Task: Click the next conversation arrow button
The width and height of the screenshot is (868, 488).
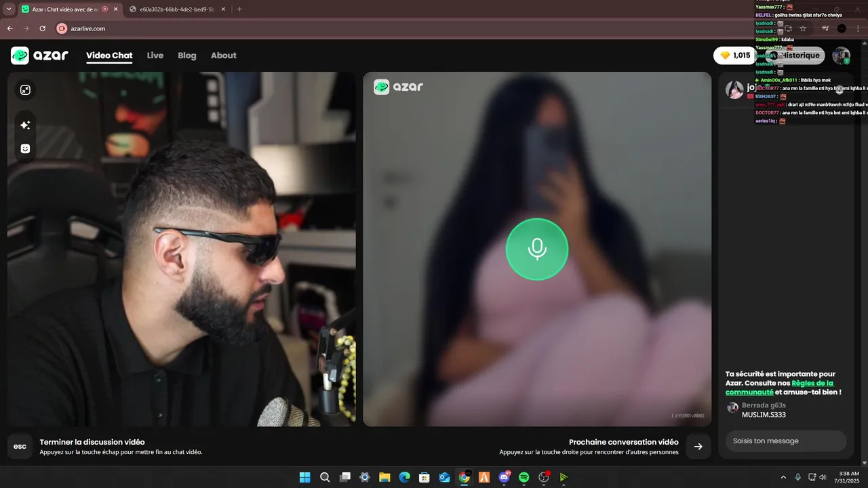Action: pos(698,447)
